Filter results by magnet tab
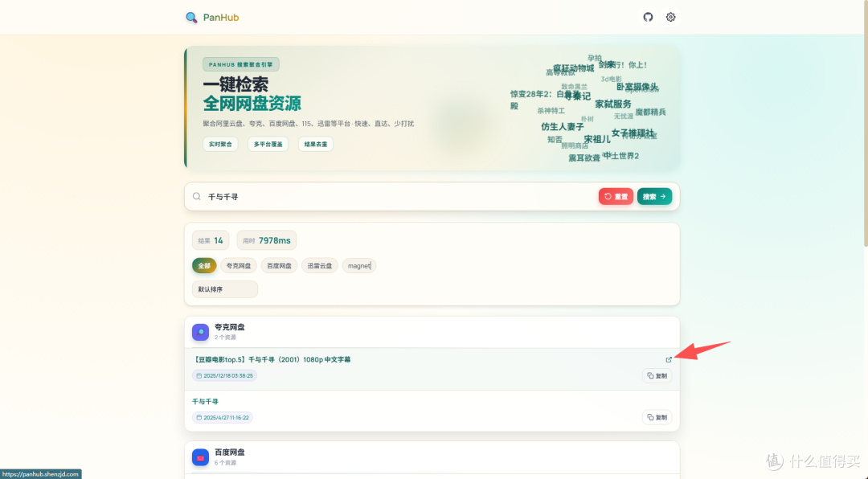This screenshot has height=479, width=868. tap(359, 266)
